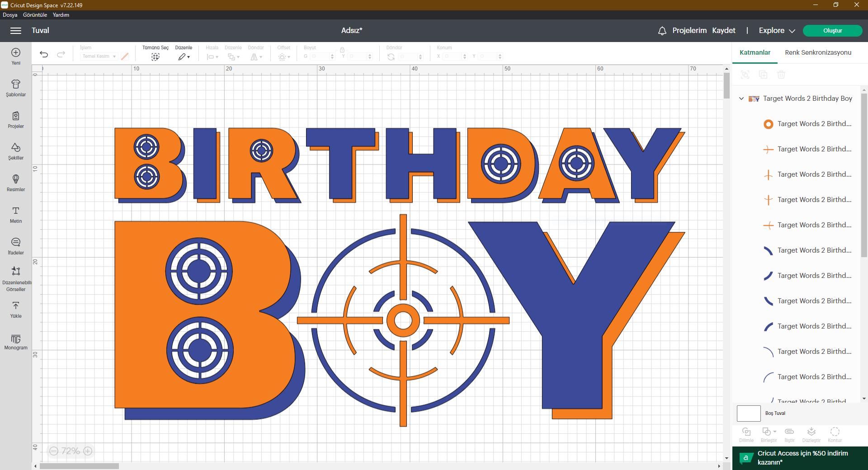Click the Oluştur button

coord(833,30)
